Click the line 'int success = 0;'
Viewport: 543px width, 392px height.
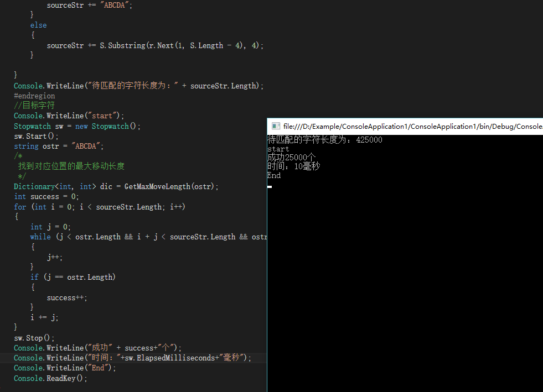point(46,196)
